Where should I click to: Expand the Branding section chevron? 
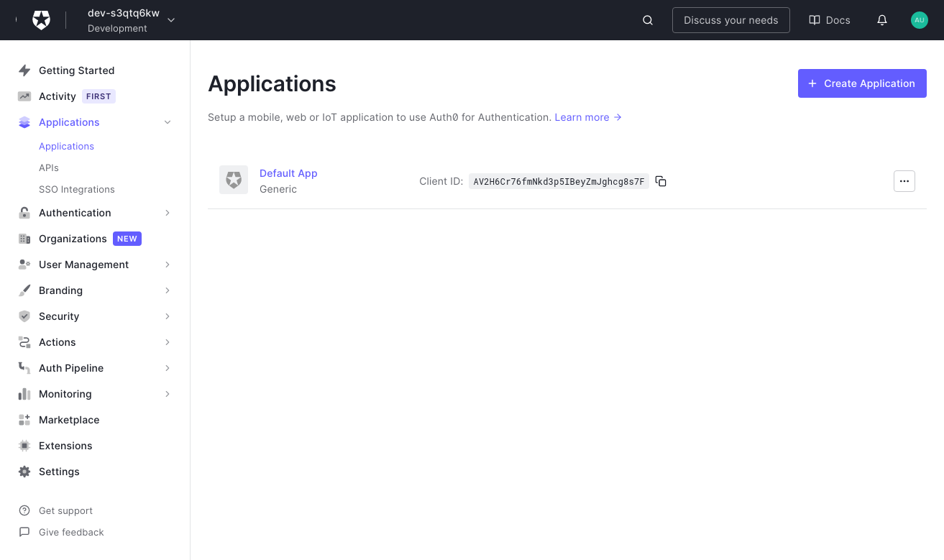(x=168, y=290)
